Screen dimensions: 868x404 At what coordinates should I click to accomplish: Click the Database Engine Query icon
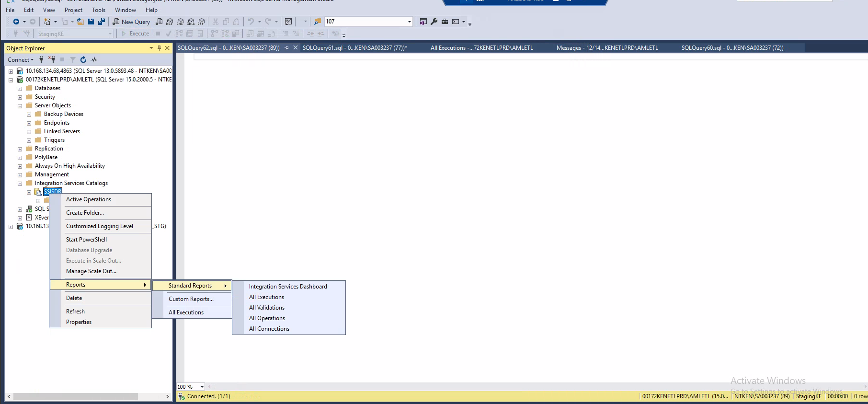159,22
